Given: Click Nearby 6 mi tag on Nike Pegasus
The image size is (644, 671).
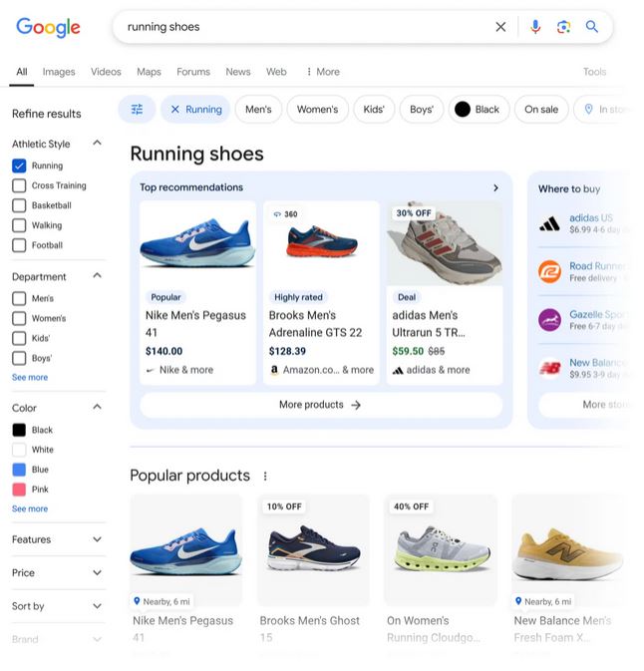Looking at the screenshot, I should [161, 601].
